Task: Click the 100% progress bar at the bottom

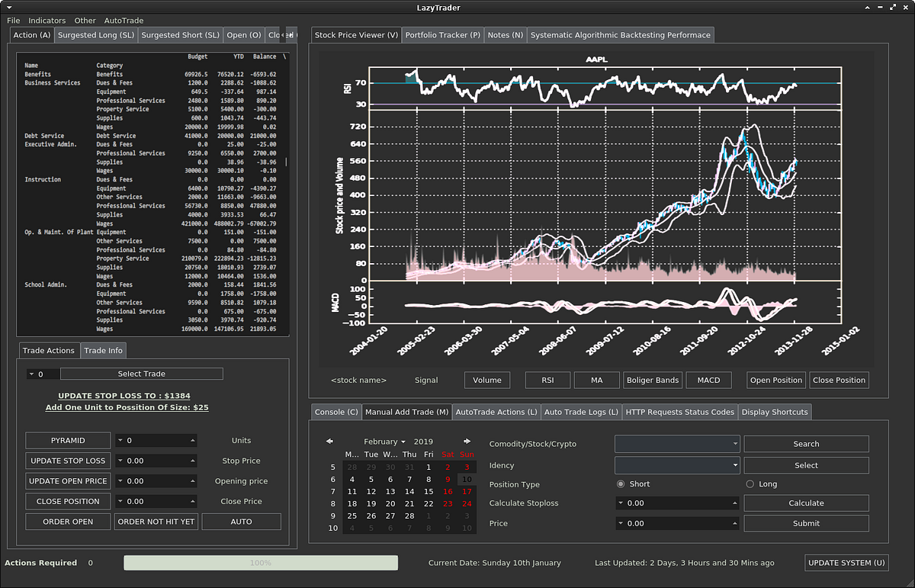Action: pos(261,563)
